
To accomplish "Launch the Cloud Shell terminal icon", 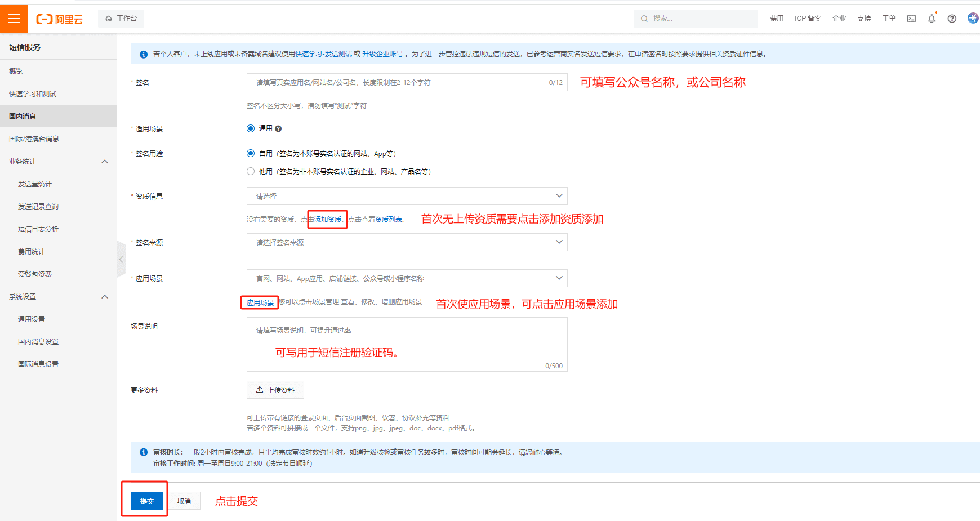I will tap(911, 19).
